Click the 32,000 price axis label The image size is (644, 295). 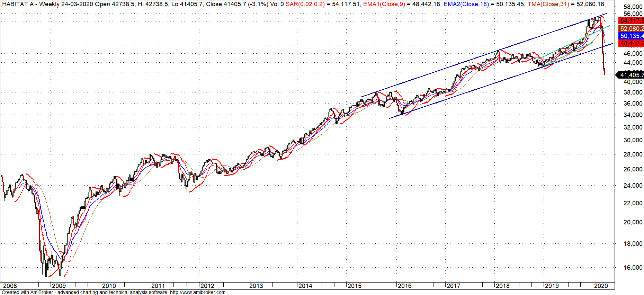pyautogui.click(x=633, y=127)
